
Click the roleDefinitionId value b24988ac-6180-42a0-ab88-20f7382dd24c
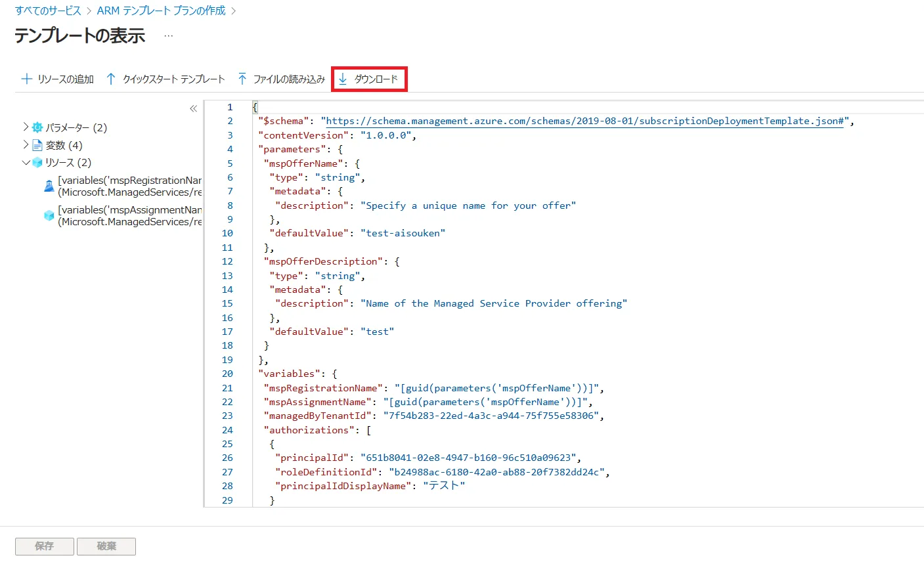(496, 472)
